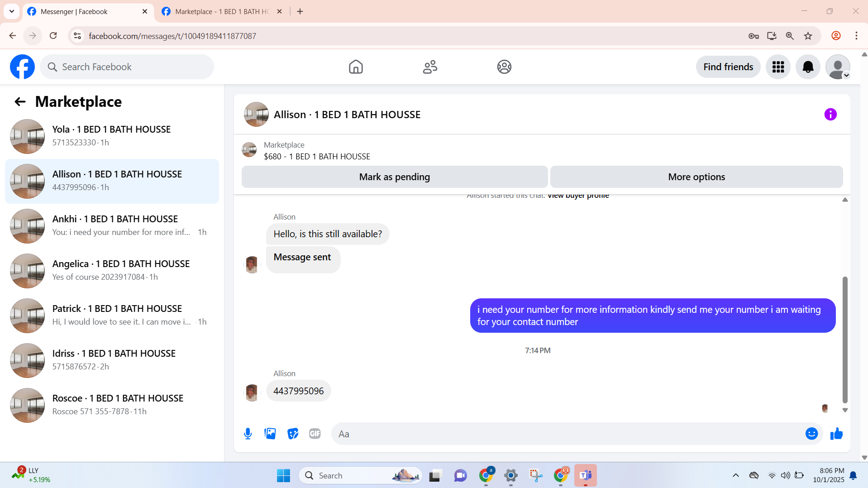Expand the tab search dropdown

(12, 12)
